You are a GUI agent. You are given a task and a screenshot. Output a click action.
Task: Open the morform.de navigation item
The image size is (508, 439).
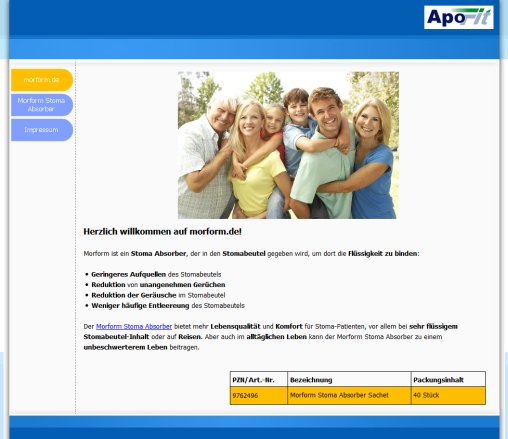[42, 80]
